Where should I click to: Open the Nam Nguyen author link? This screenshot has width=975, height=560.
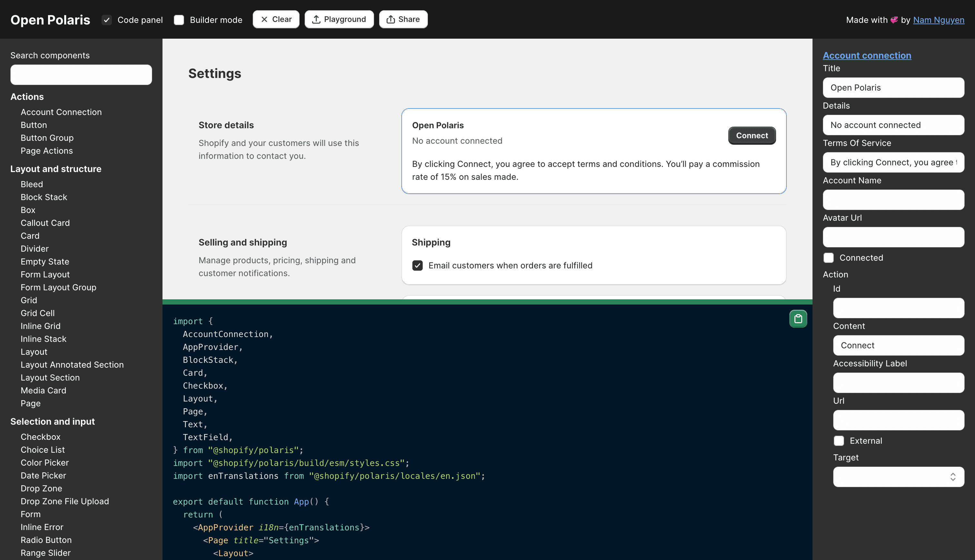pyautogui.click(x=939, y=20)
